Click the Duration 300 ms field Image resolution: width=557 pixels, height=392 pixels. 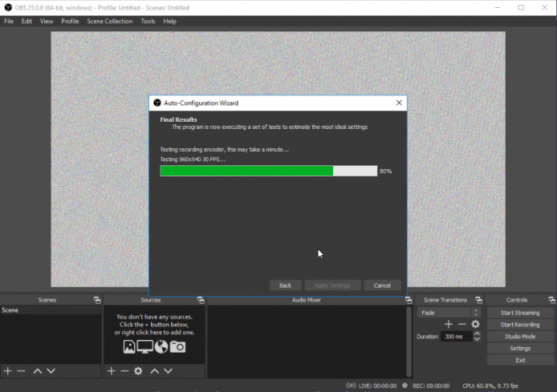click(457, 337)
